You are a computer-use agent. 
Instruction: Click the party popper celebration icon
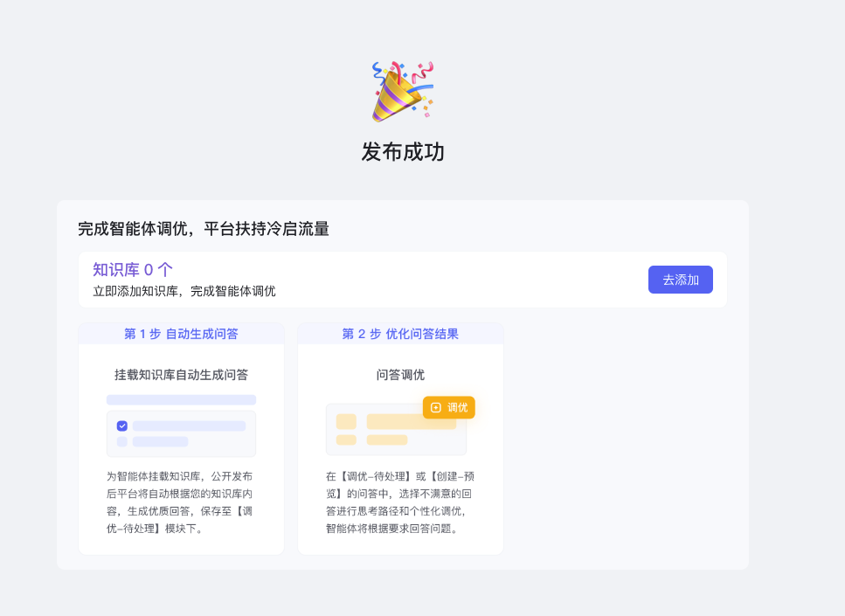(402, 91)
